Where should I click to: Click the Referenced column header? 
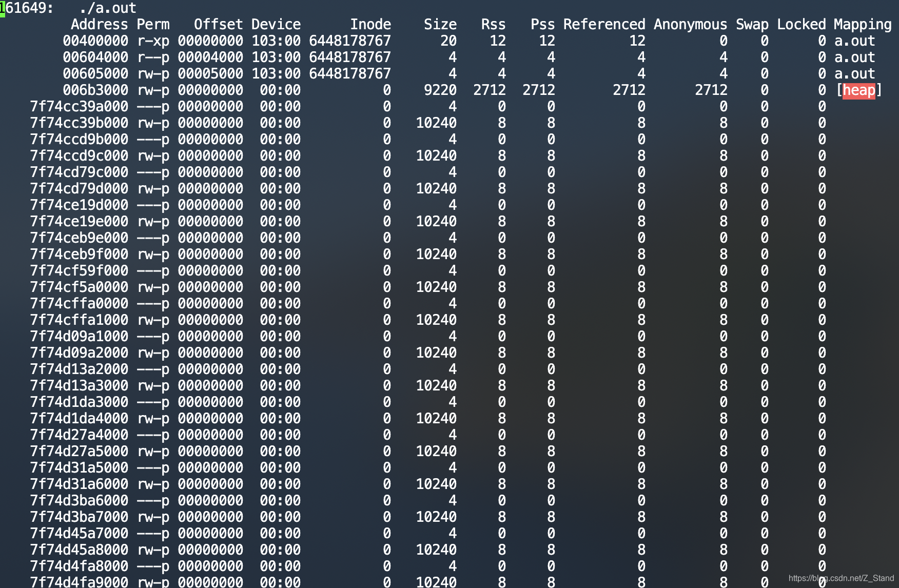tap(604, 25)
